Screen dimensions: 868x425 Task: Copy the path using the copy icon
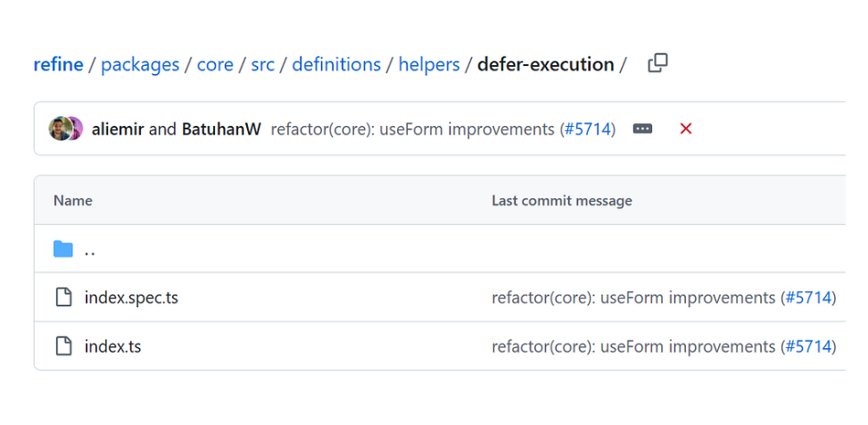tap(657, 63)
